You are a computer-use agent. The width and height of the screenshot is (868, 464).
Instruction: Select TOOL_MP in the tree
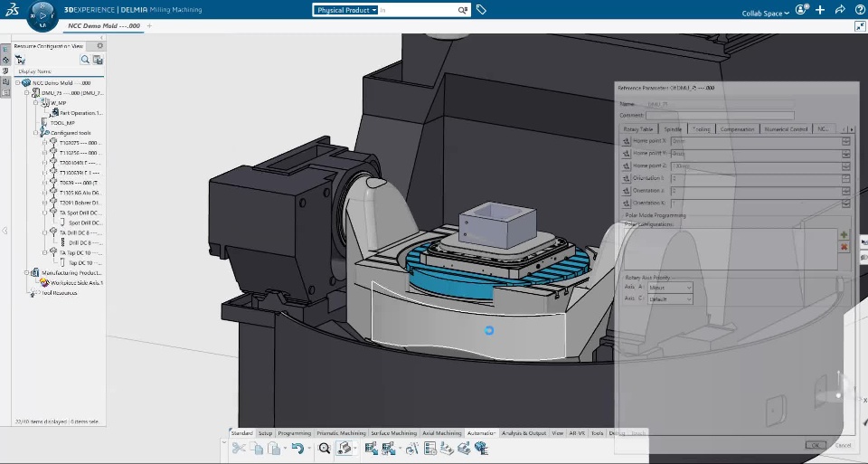pyautogui.click(x=62, y=123)
